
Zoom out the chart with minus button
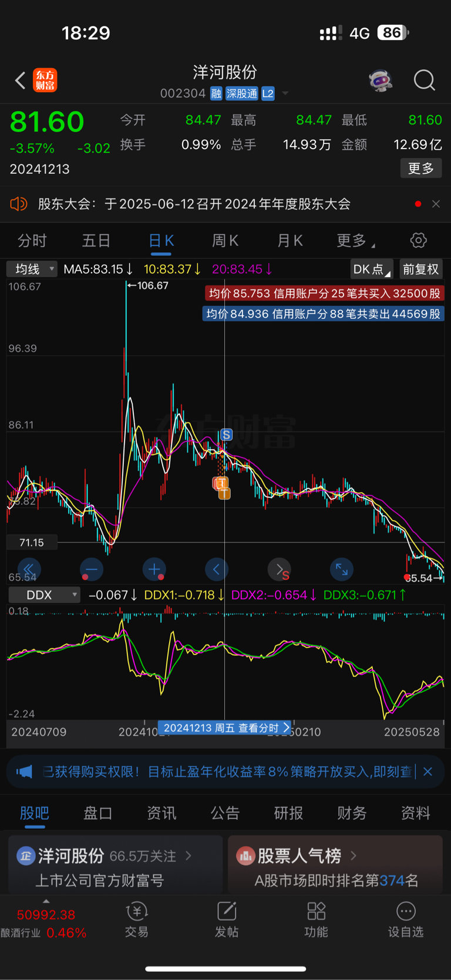click(x=92, y=569)
